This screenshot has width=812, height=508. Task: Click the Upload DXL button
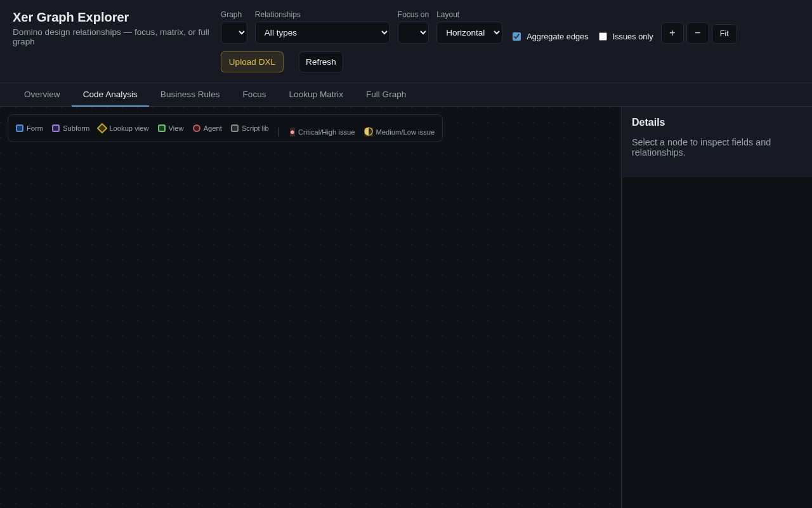pyautogui.click(x=252, y=62)
